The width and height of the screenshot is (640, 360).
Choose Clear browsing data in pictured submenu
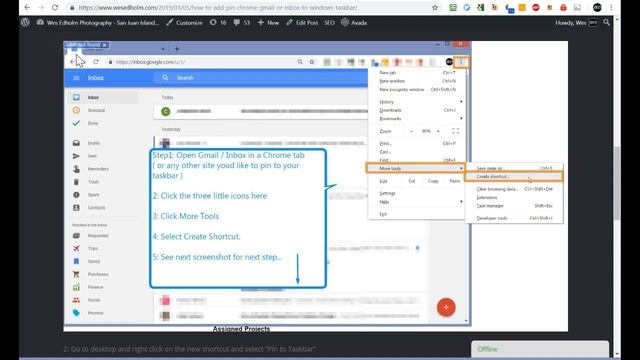click(514, 189)
